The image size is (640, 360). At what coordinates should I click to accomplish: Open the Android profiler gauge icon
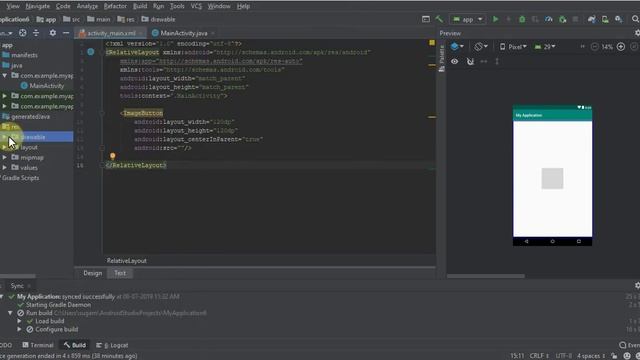(x=549, y=19)
